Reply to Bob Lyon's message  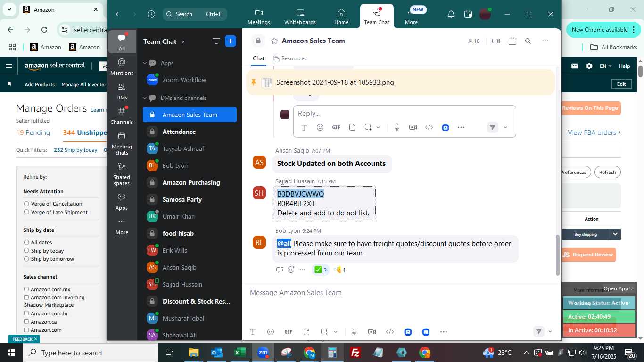coord(280,270)
